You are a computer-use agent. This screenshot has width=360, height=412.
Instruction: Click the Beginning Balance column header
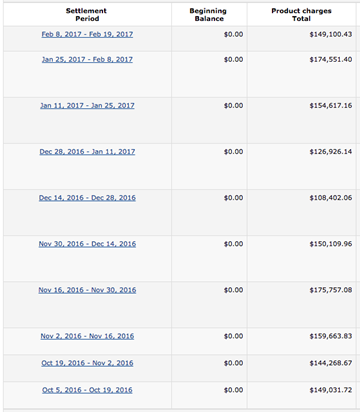(x=209, y=15)
